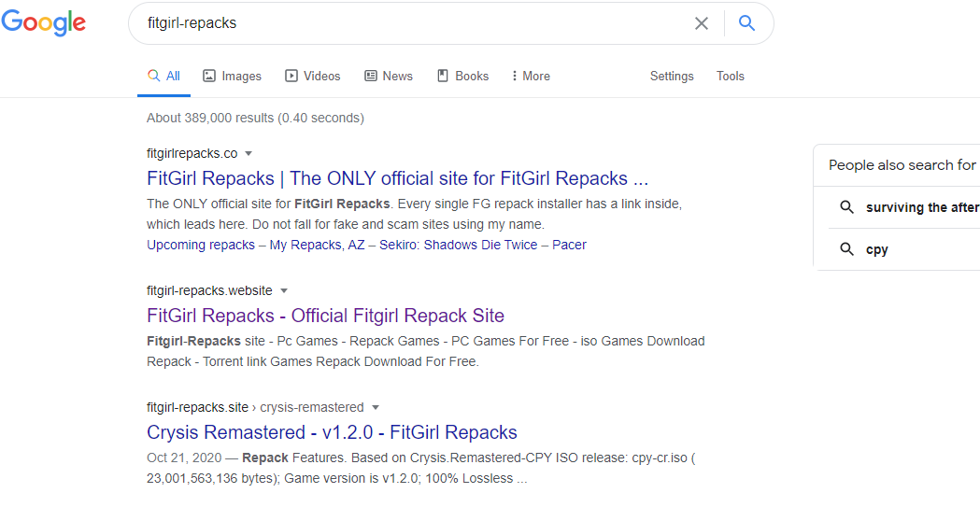Switch to the Videos tab
980x507 pixels.
[313, 77]
